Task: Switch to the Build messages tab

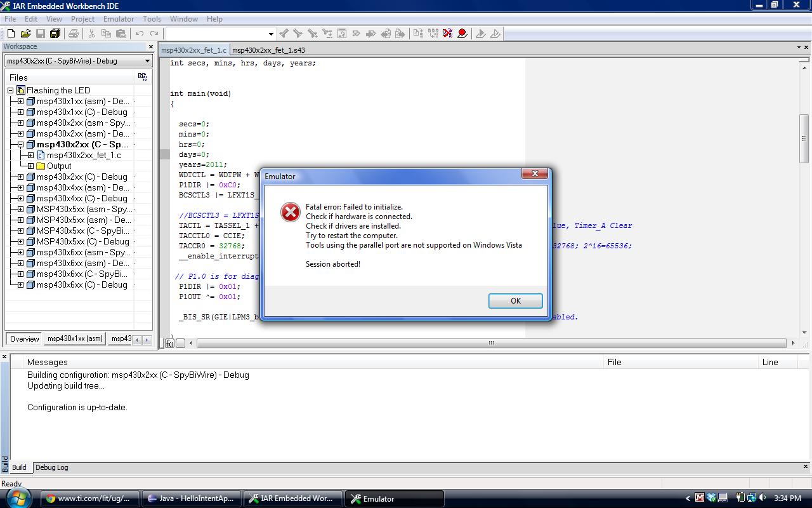Action: 19,467
